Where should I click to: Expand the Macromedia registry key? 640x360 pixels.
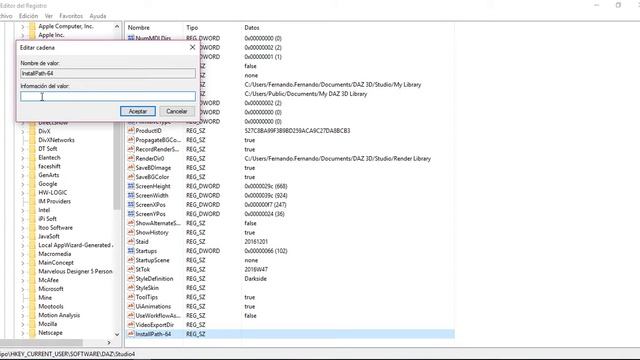(x=22, y=254)
